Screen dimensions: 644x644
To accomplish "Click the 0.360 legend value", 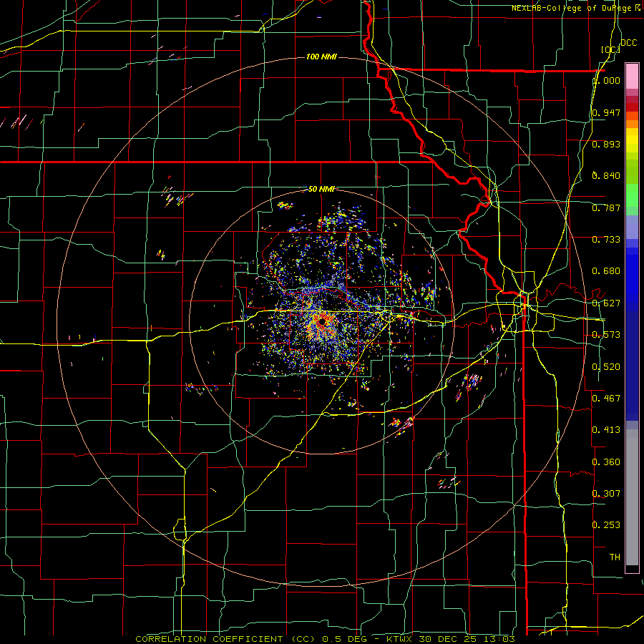I will pos(606,462).
